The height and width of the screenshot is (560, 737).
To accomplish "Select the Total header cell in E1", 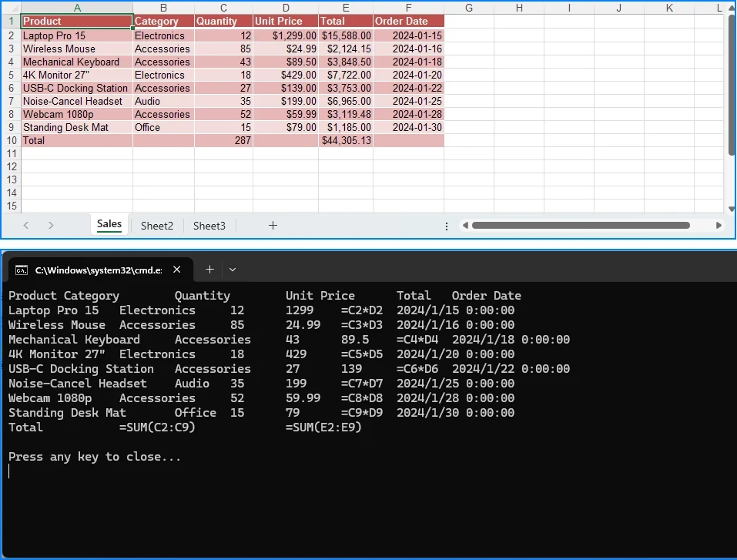I will [x=346, y=21].
